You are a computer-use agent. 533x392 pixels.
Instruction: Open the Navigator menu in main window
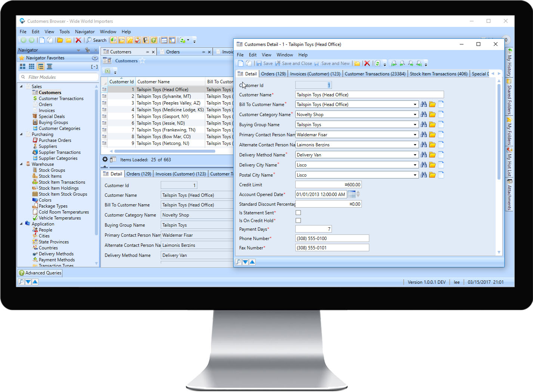85,32
